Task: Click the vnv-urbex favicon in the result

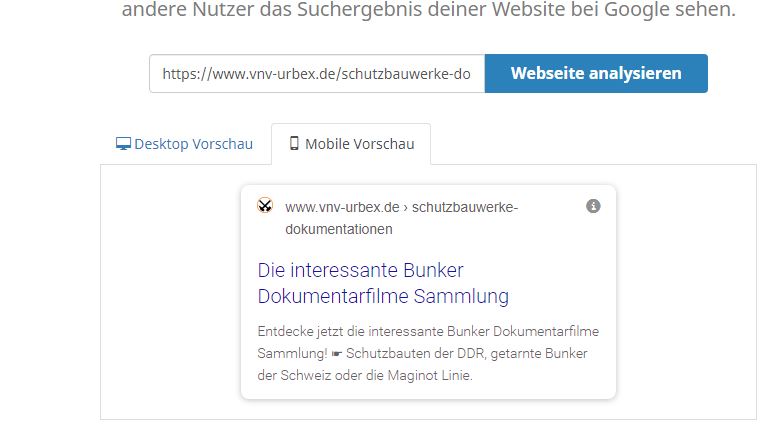Action: [265, 205]
